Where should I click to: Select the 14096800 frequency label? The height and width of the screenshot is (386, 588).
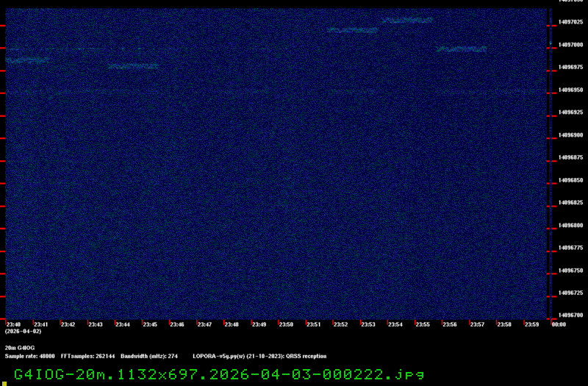pyautogui.click(x=571, y=226)
